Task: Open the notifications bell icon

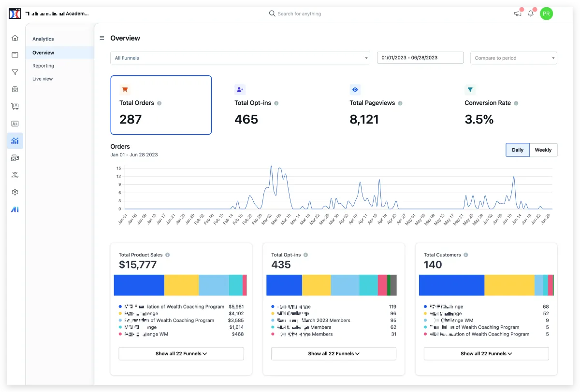Action: click(x=531, y=14)
